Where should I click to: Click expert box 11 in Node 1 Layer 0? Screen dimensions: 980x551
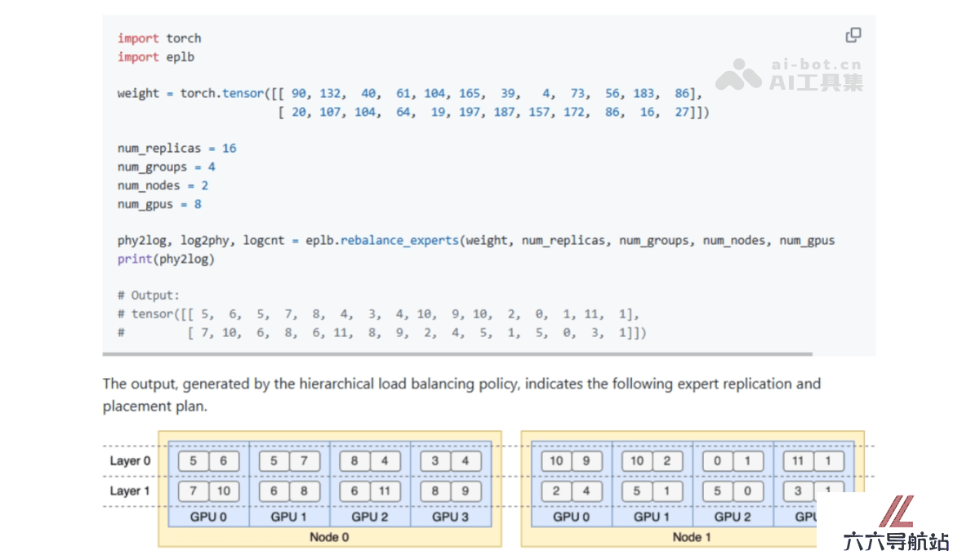coord(798,461)
